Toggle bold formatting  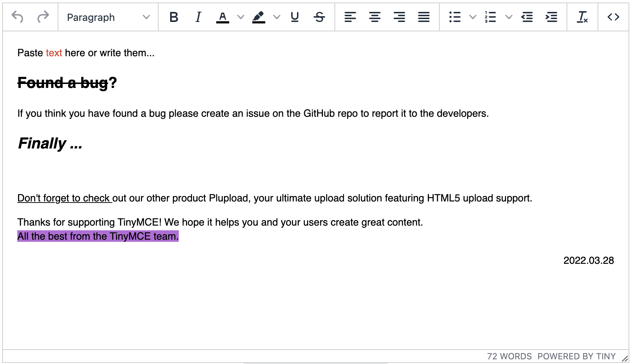pos(174,17)
